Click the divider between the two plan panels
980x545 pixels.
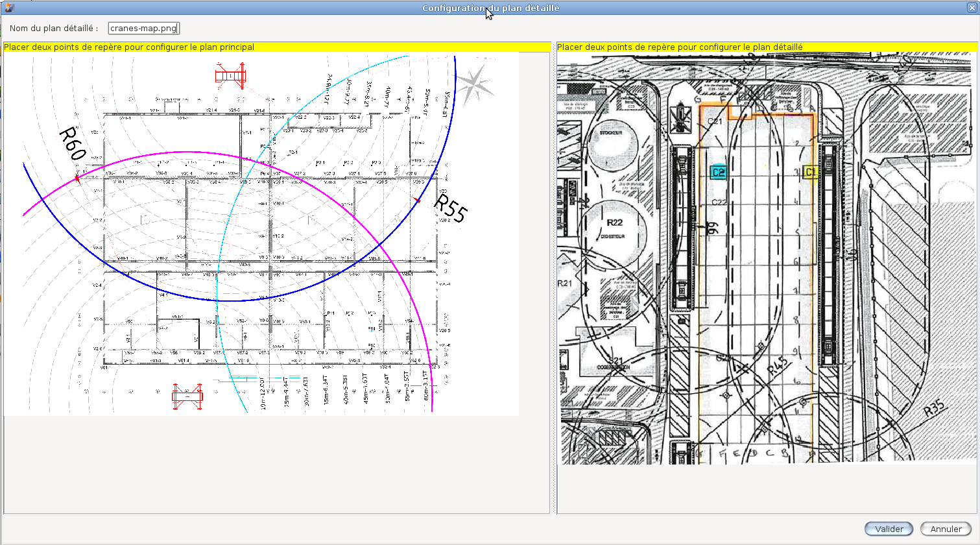(x=553, y=279)
